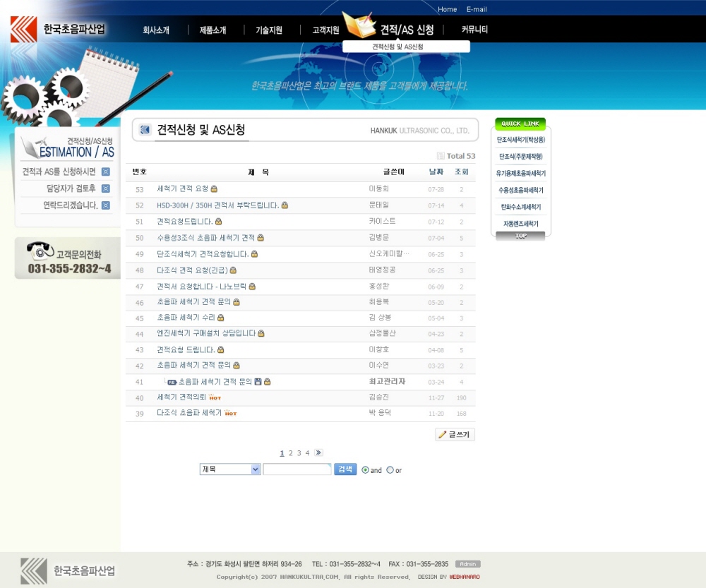Screen dimensions: 706x588
Task: Click the RE reply icon on post 41
Action: pyautogui.click(x=172, y=383)
